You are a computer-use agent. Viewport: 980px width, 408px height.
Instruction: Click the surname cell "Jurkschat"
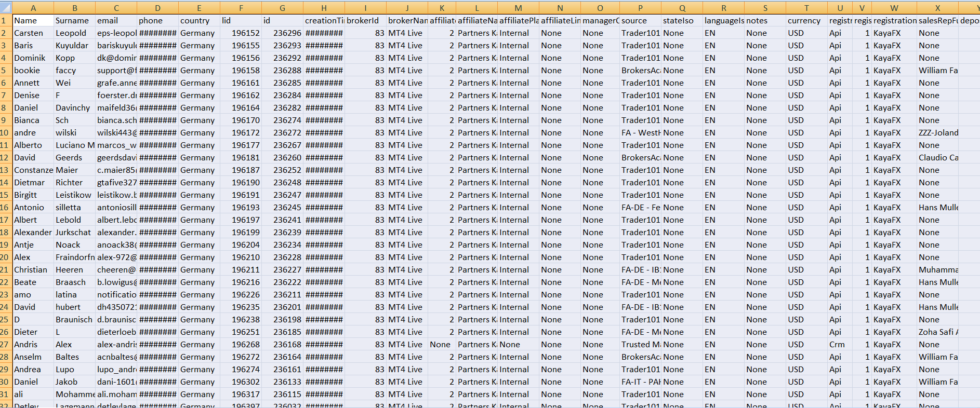(x=75, y=233)
